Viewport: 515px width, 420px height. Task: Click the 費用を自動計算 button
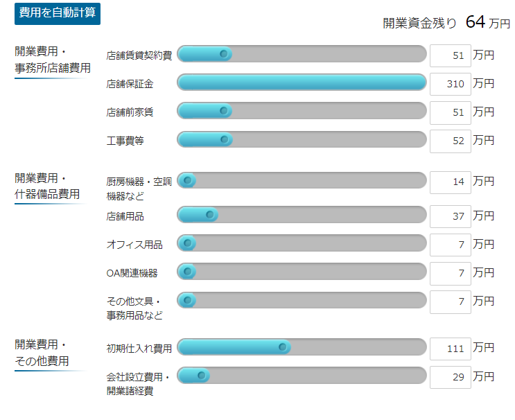point(58,13)
